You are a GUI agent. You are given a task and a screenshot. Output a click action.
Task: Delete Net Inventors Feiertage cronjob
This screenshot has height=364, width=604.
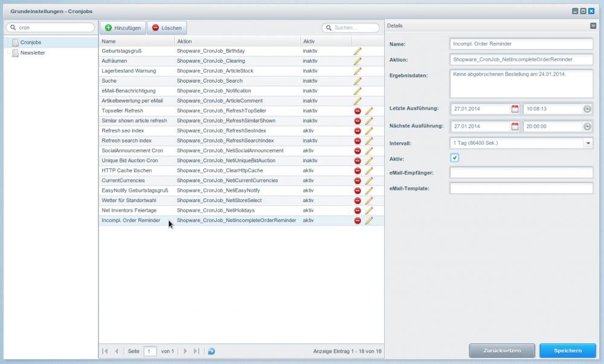coord(358,211)
